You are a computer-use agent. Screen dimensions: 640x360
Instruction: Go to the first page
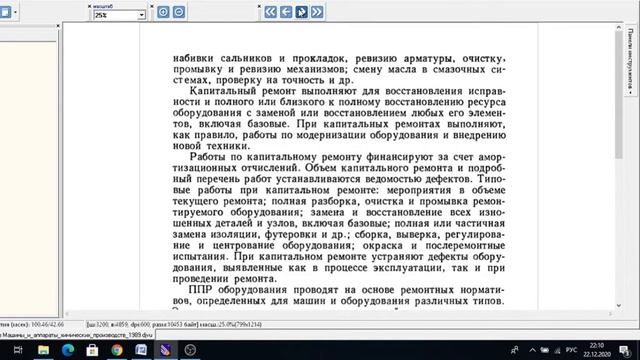point(270,12)
